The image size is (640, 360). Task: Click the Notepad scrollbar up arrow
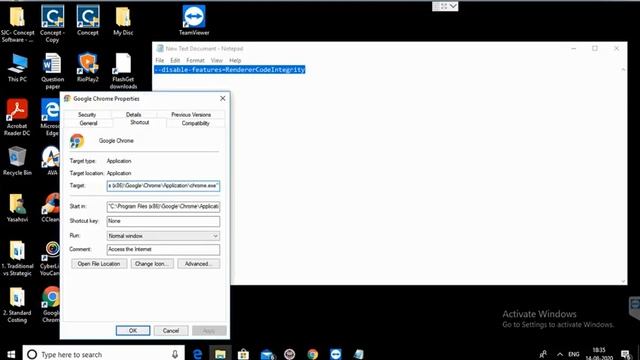(623, 70)
